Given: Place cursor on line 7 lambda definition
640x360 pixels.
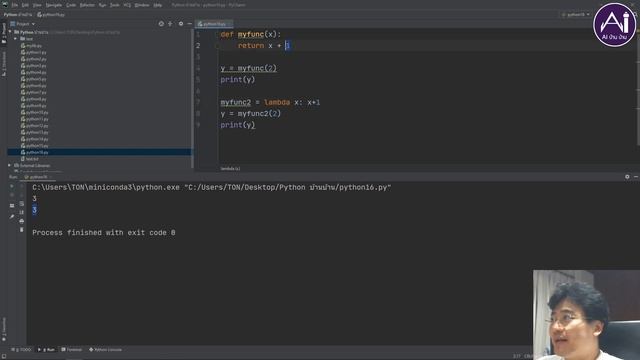Looking at the screenshot, I should [x=270, y=102].
